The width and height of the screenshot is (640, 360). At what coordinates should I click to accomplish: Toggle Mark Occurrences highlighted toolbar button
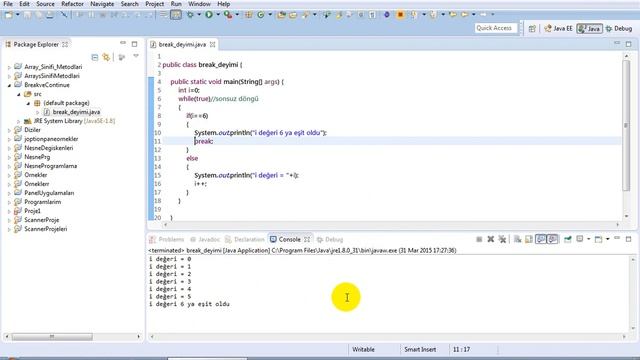click(176, 15)
